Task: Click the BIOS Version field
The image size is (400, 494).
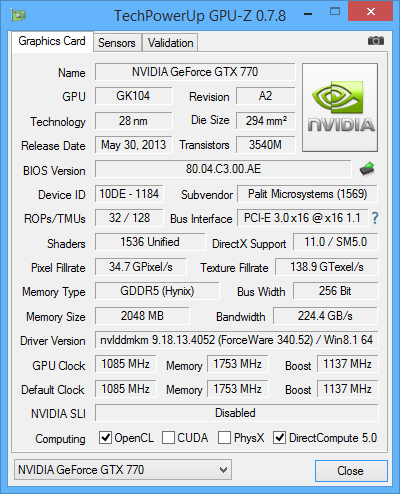Action: pos(223,169)
